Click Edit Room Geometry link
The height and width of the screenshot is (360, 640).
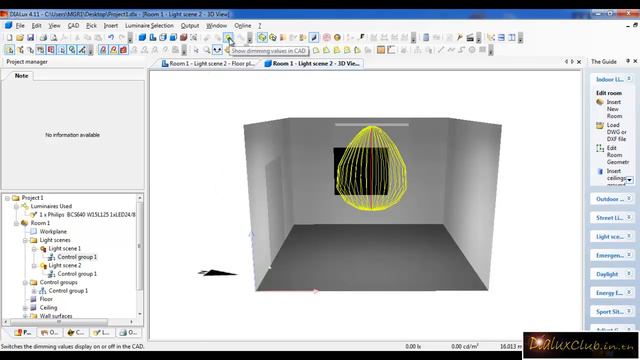pyautogui.click(x=618, y=155)
